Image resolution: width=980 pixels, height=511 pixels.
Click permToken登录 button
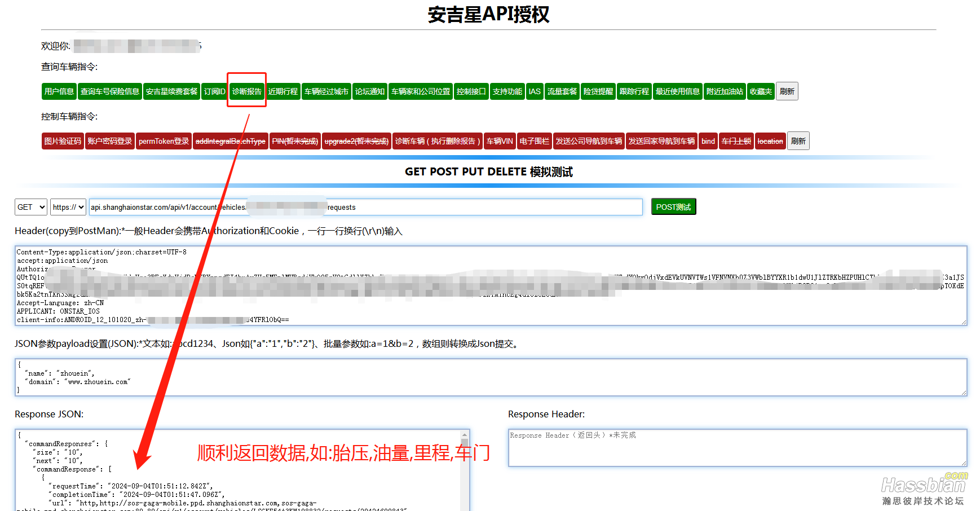point(164,141)
